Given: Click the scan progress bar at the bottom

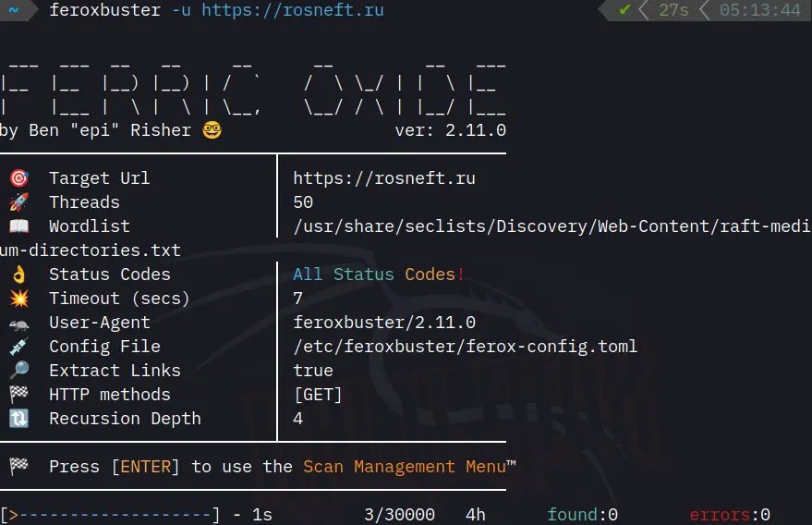Looking at the screenshot, I should click(x=110, y=515).
